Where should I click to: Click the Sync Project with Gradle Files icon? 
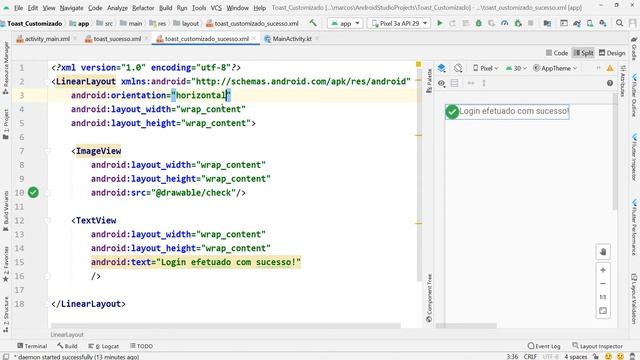point(577,23)
